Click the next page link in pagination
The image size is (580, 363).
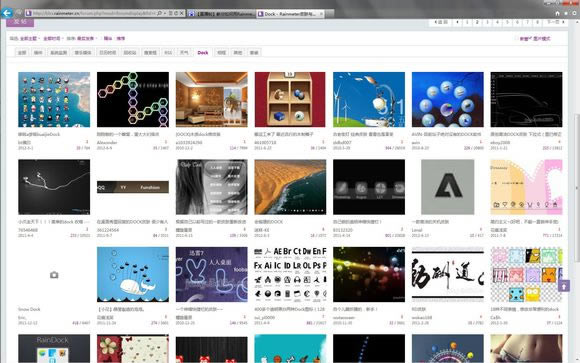[x=556, y=22]
